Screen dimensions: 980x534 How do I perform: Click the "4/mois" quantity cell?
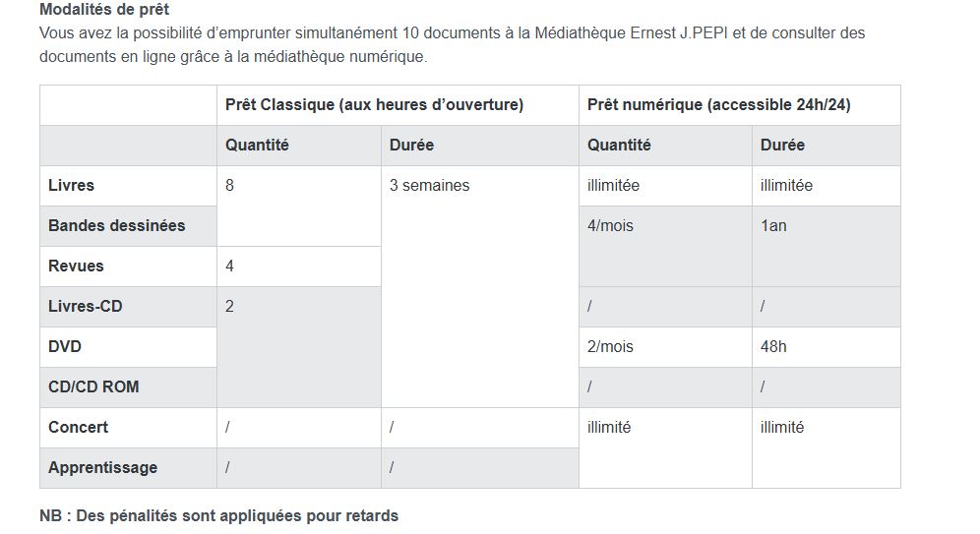610,225
